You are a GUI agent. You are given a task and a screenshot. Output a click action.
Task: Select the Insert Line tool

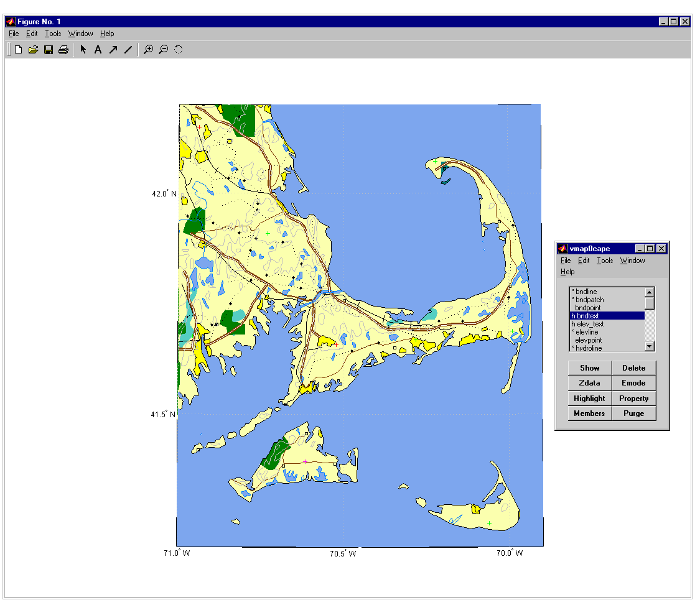click(128, 50)
